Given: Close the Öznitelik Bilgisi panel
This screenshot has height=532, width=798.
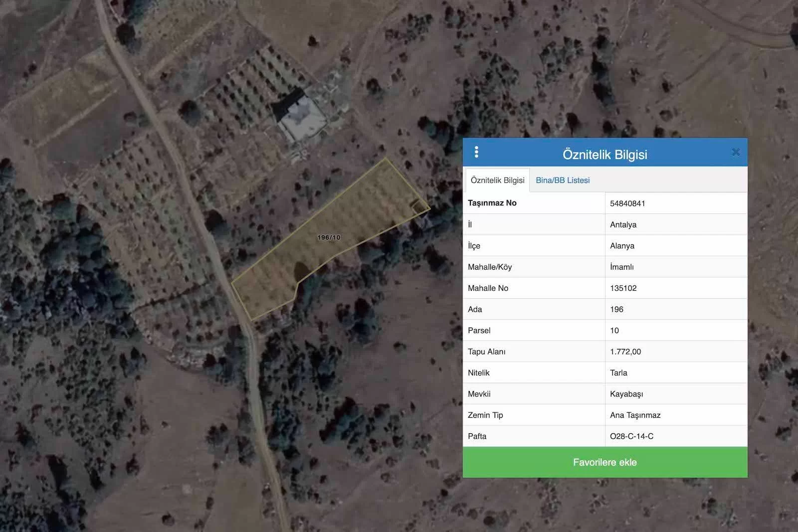Looking at the screenshot, I should (736, 153).
